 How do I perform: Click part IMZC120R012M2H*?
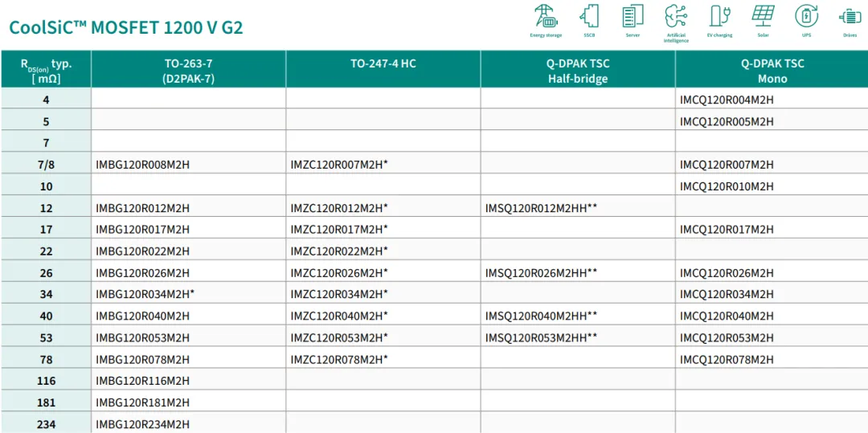pos(339,209)
